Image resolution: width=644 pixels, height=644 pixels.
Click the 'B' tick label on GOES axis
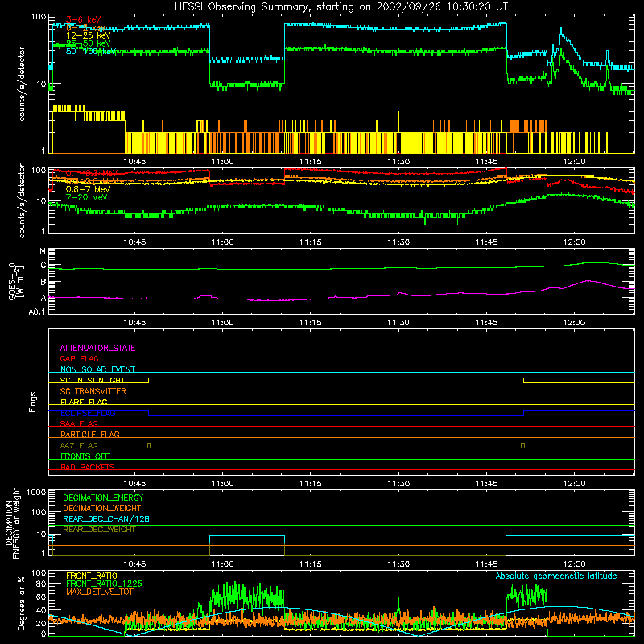click(x=43, y=283)
